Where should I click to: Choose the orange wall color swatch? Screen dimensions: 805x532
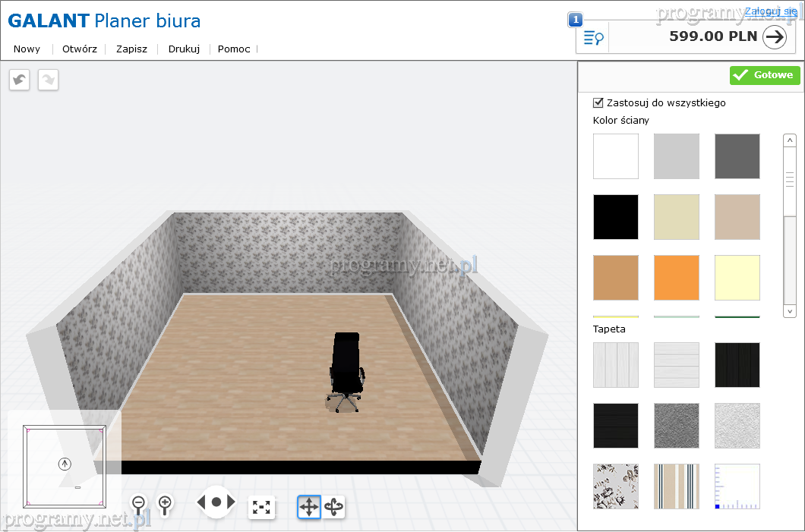coord(676,278)
